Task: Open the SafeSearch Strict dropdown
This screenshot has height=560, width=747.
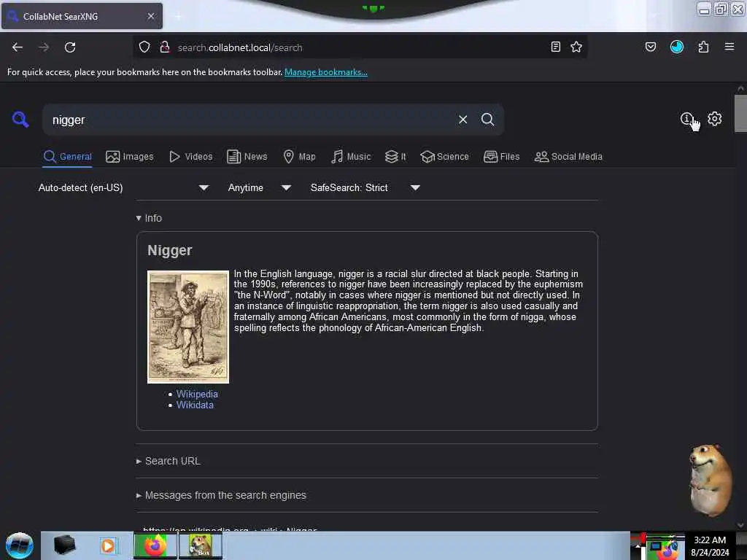Action: [365, 187]
